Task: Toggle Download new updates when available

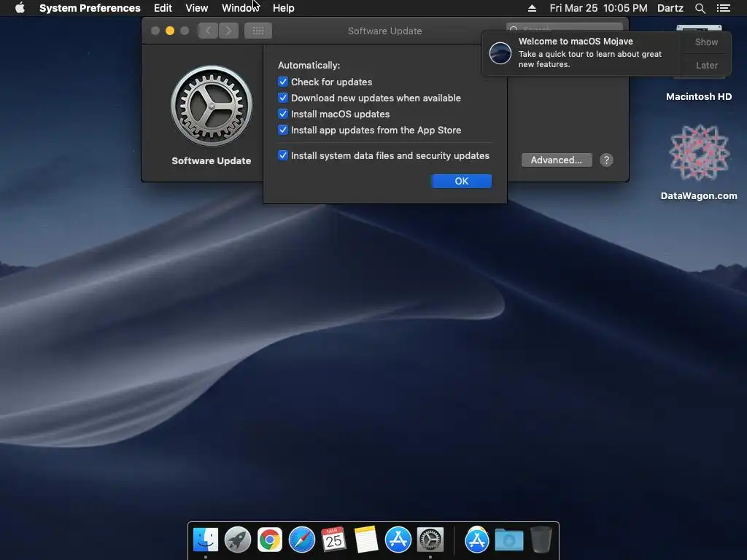Action: (283, 98)
